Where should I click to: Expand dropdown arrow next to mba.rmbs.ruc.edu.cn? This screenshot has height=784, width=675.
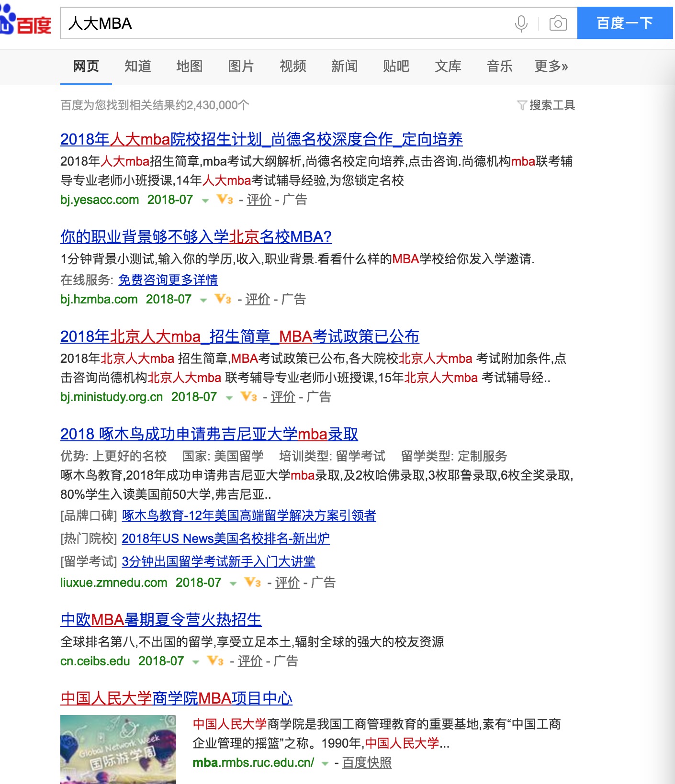[325, 763]
